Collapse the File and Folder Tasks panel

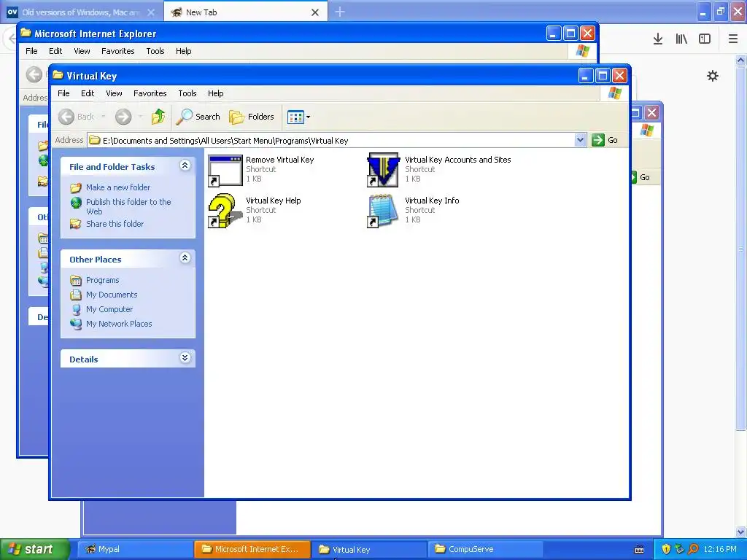pos(185,166)
